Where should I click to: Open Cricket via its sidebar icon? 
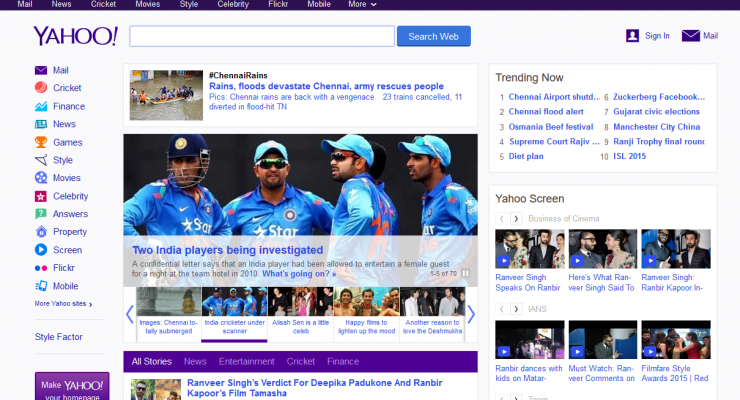[41, 88]
